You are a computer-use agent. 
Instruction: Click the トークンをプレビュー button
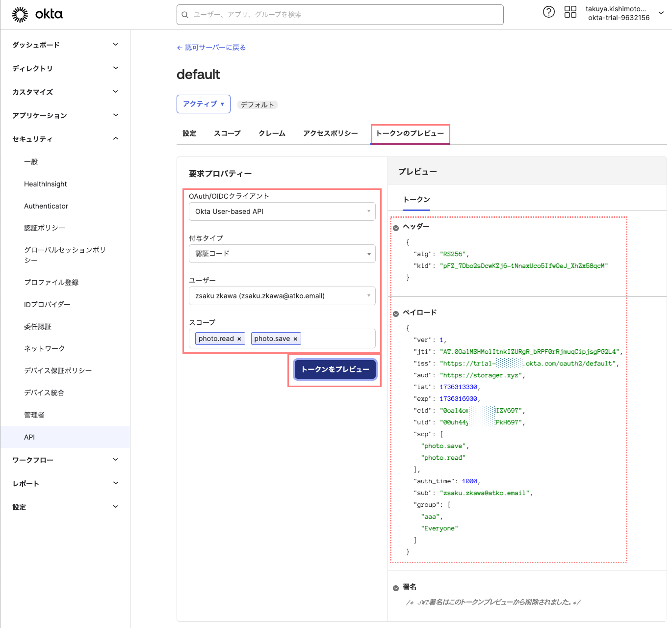click(335, 369)
